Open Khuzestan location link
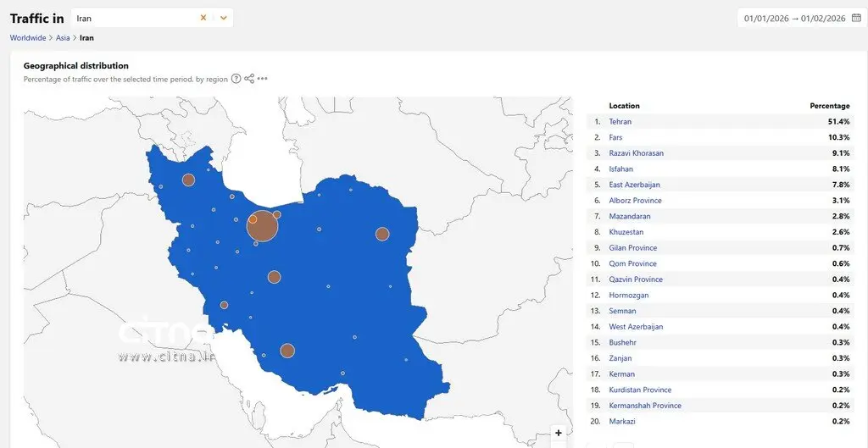 (x=626, y=232)
